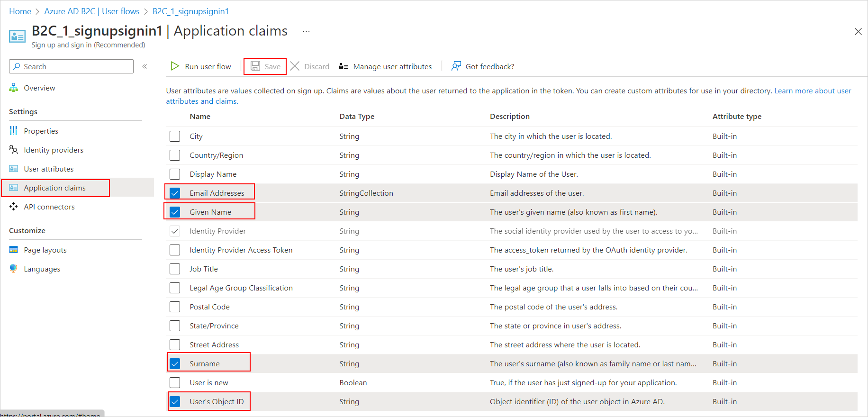Click the user flow header icon beside title

coord(18,36)
